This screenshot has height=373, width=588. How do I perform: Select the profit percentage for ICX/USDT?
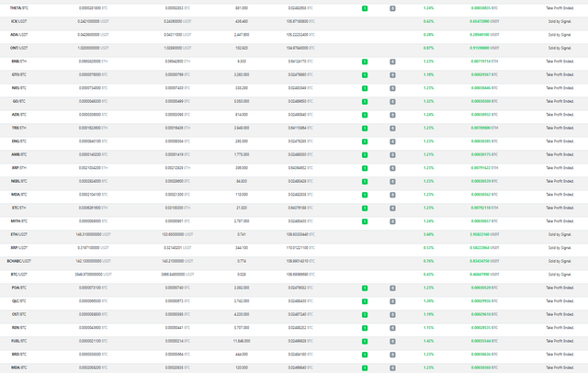(x=429, y=21)
